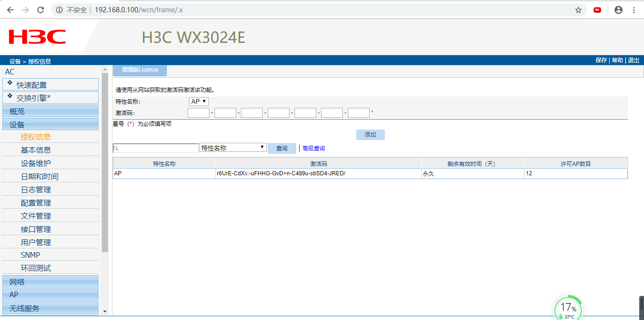Screen dimensions: 644x320
Task: Open 授权信息 in sidebar
Action: click(x=36, y=137)
